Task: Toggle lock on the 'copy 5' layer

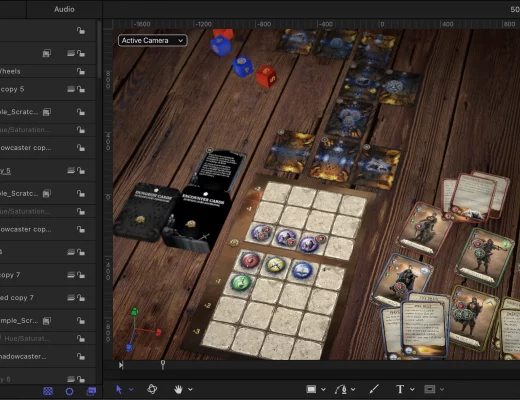Action: (81, 89)
